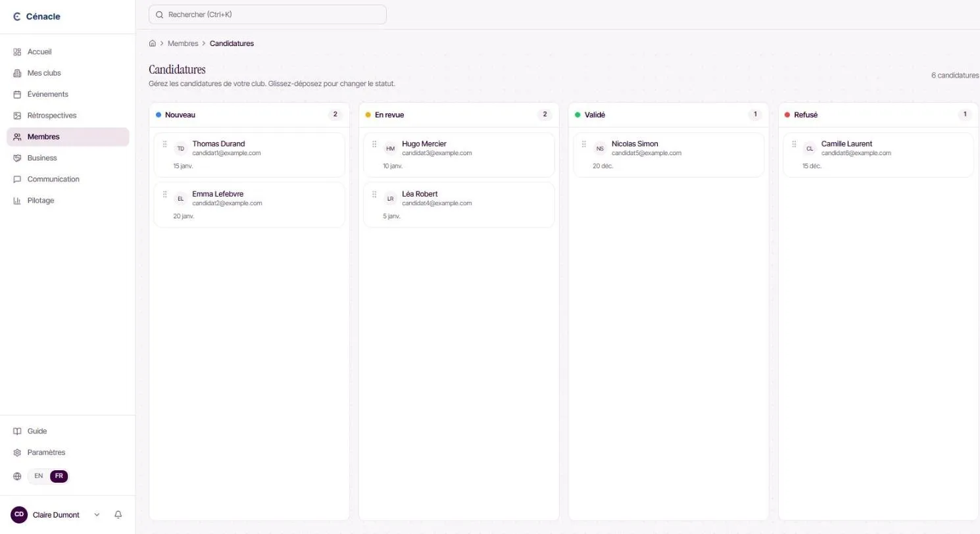Click the blue dot of Nouveau column

(x=159, y=115)
